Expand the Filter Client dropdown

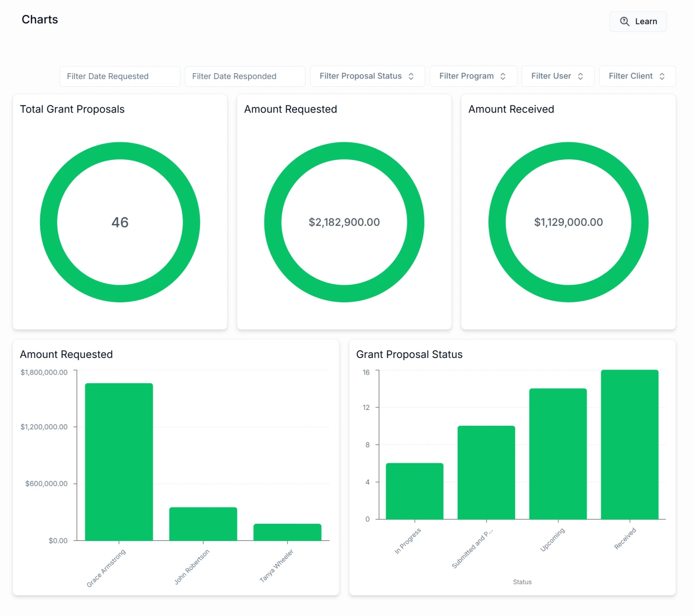pyautogui.click(x=630, y=76)
